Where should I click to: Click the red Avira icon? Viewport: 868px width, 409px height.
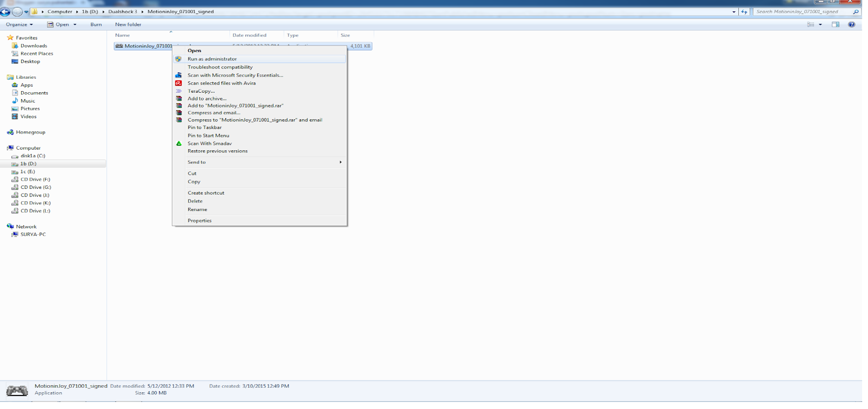[x=178, y=83]
